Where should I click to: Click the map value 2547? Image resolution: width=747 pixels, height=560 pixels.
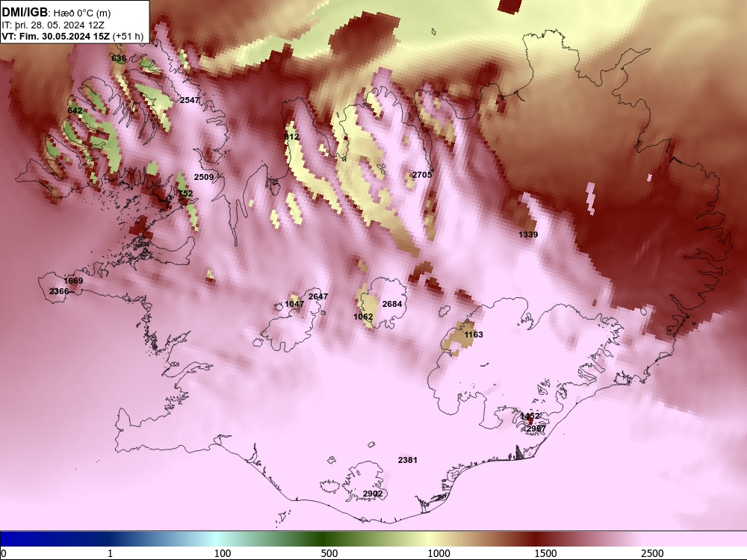click(190, 100)
